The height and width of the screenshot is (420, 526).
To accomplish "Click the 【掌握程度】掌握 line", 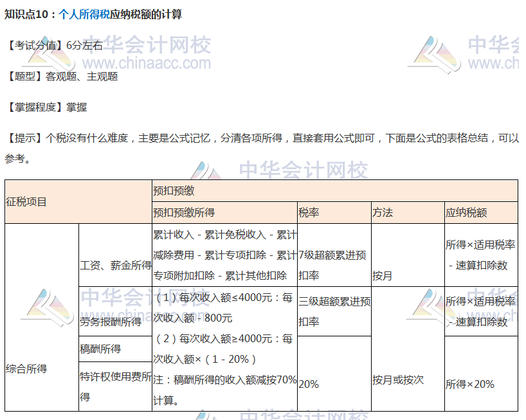I will click(x=47, y=107).
